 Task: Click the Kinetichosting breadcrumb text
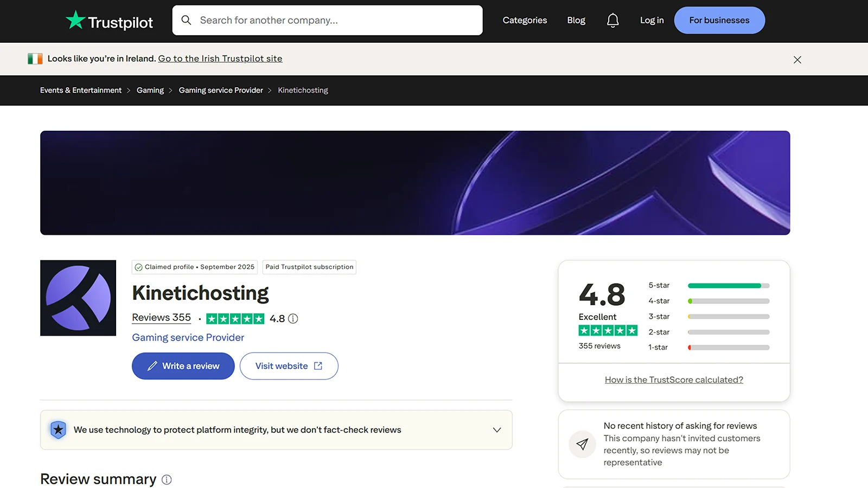(x=303, y=90)
